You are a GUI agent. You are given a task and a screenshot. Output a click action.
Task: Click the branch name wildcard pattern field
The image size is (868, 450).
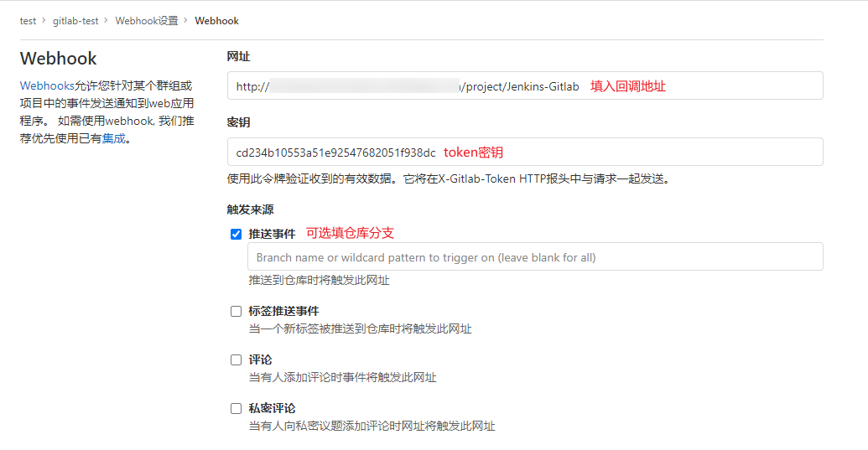(535, 257)
